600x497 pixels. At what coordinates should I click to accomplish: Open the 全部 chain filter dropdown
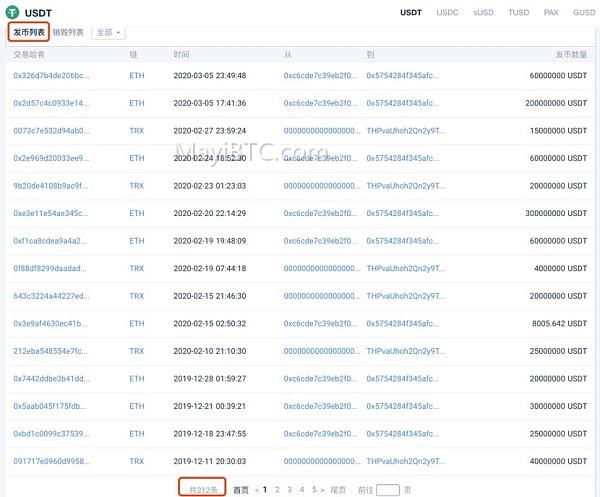click(x=108, y=33)
